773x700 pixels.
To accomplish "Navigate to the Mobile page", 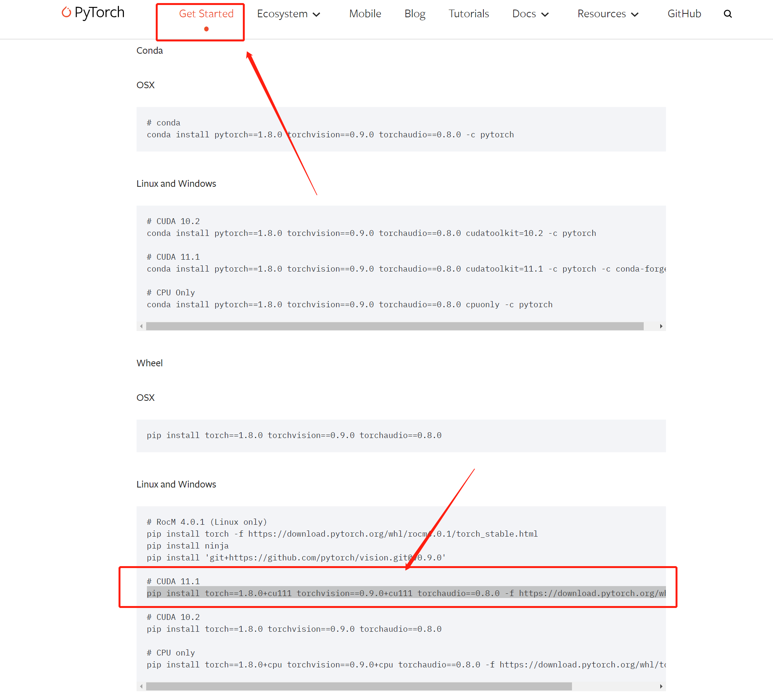I will pos(365,14).
